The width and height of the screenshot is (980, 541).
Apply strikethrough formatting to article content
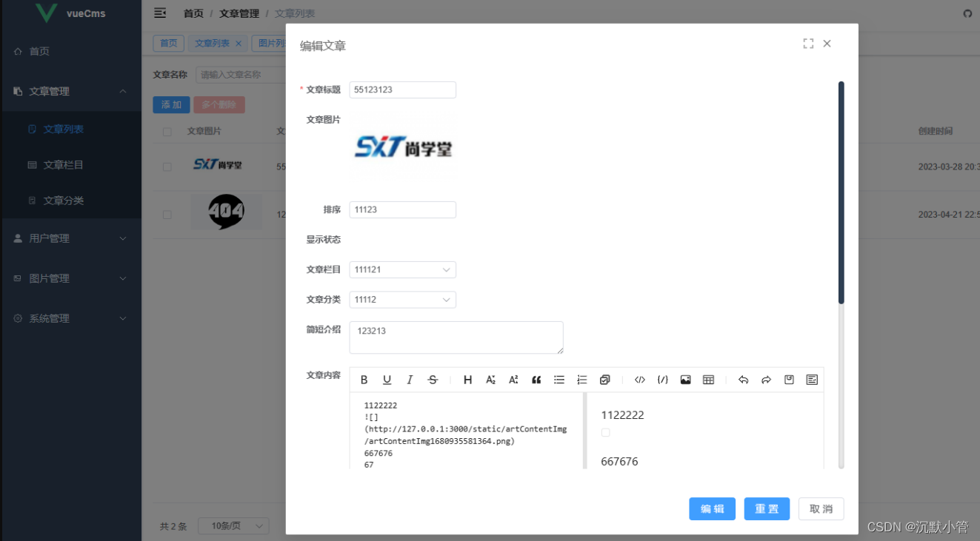click(x=433, y=380)
